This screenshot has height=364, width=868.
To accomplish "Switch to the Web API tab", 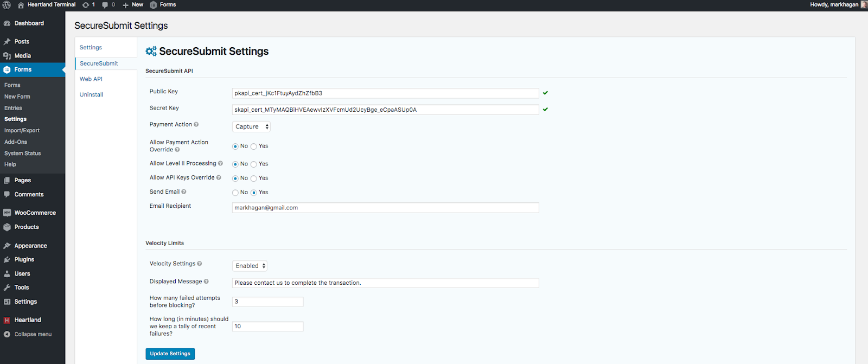I will pyautogui.click(x=91, y=79).
